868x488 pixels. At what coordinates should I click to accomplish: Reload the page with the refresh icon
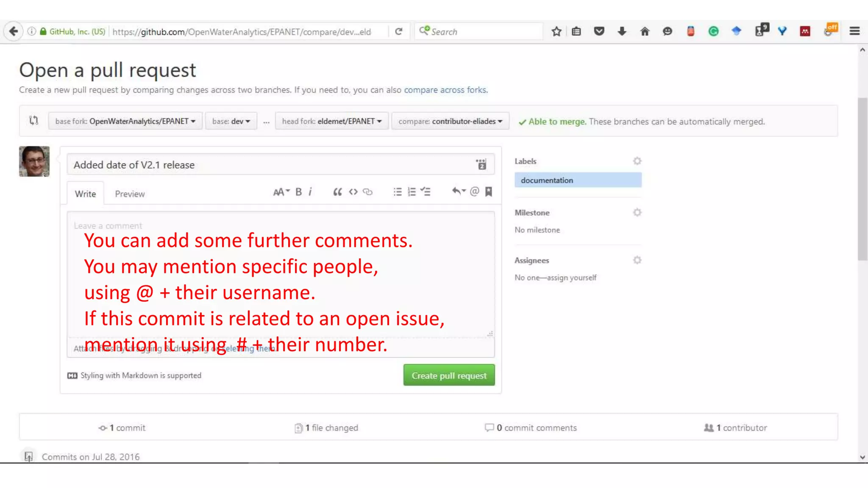click(x=398, y=31)
